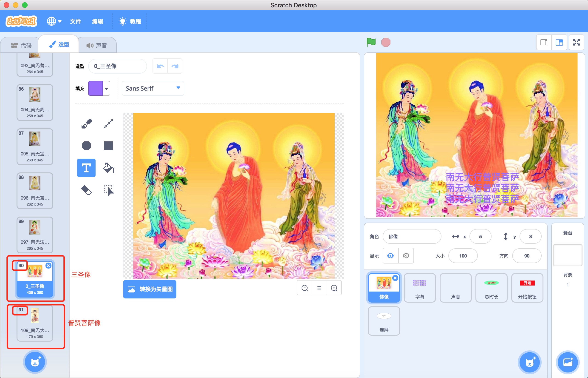Switch to small stage layout
Viewport: 588px width, 378px height.
pyautogui.click(x=544, y=43)
